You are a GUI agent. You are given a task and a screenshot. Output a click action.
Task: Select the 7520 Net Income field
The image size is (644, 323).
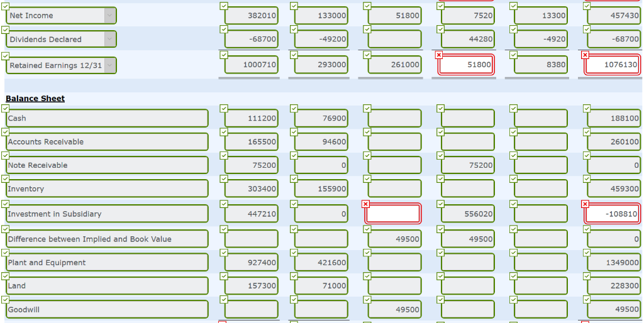coord(468,16)
